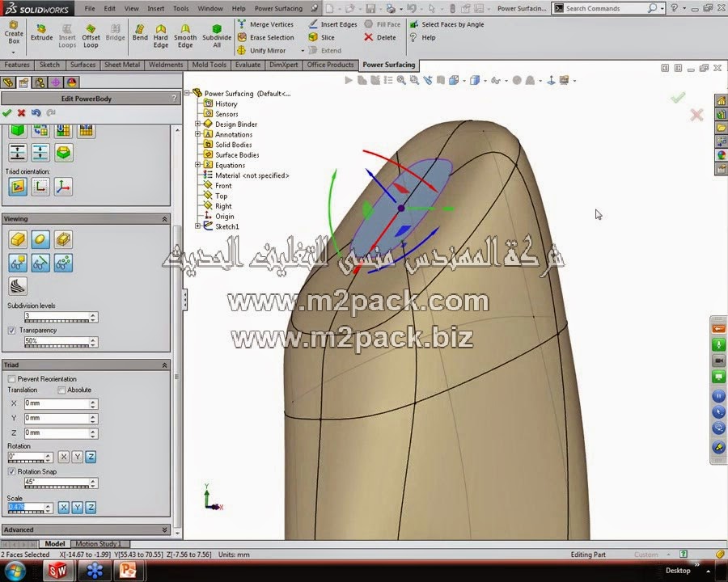Switch to Motion Study 1 tab
Viewport: 728px width, 582px height.
[x=99, y=543]
